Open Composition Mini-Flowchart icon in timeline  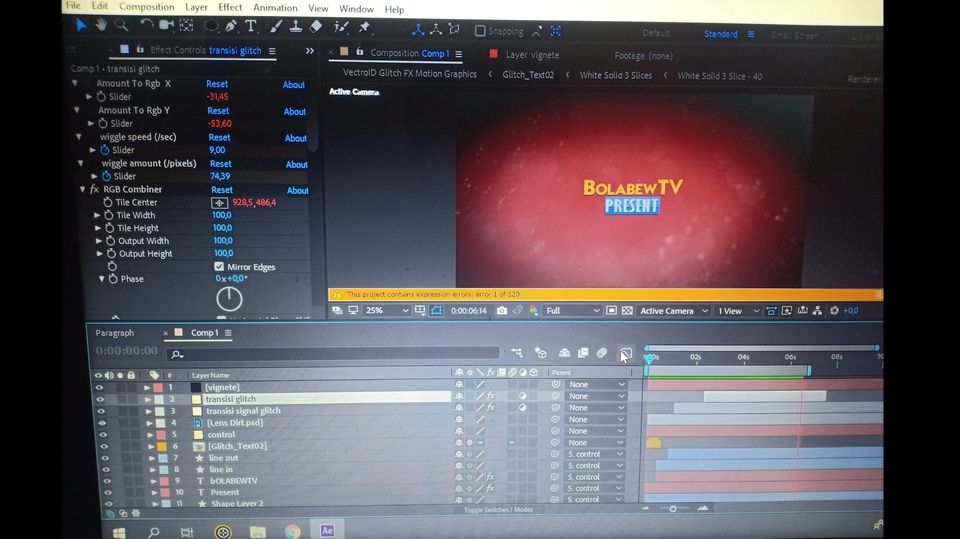[x=517, y=353]
